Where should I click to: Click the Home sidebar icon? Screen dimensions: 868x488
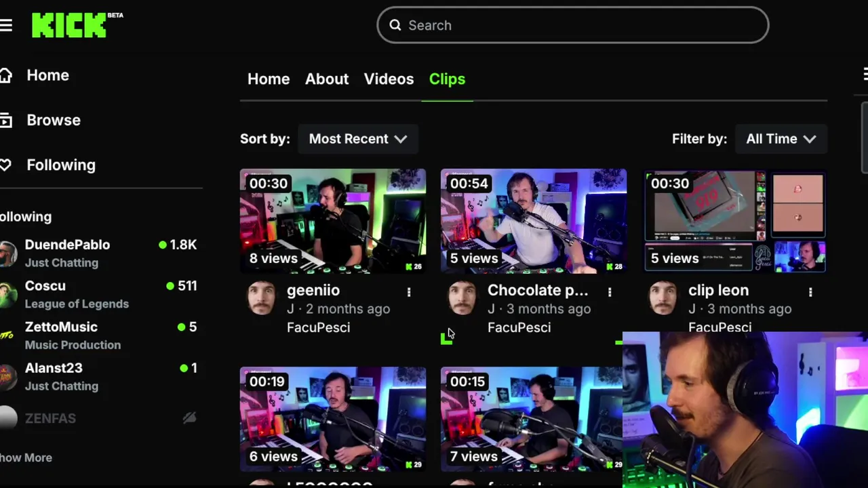[x=5, y=75]
